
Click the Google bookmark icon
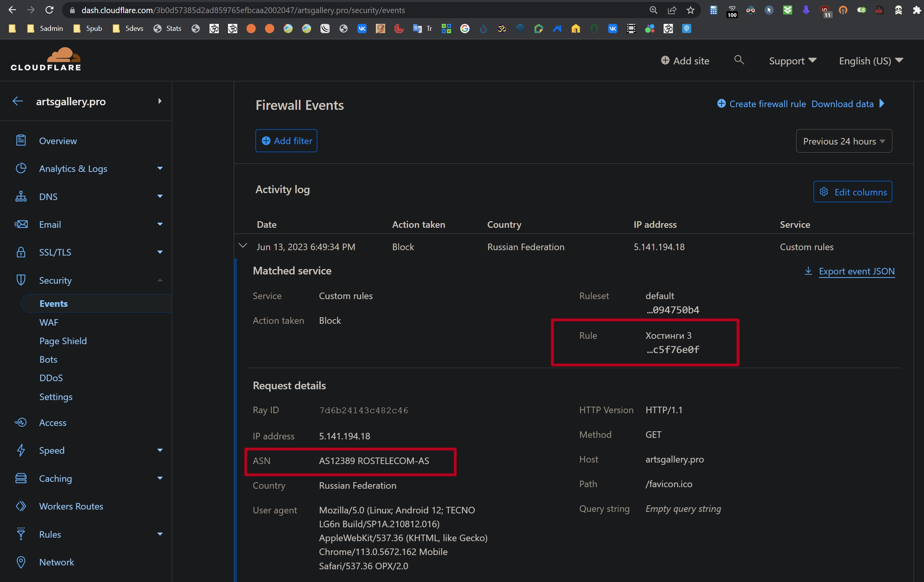465,29
